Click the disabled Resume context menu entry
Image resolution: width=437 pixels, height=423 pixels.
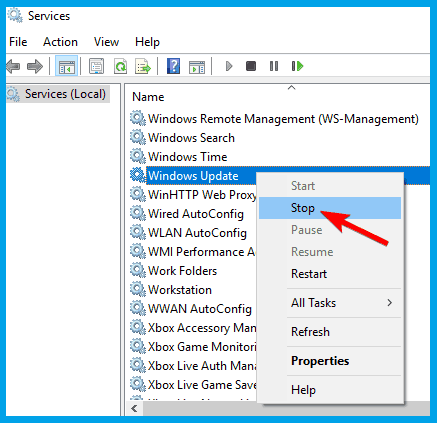tap(330, 252)
